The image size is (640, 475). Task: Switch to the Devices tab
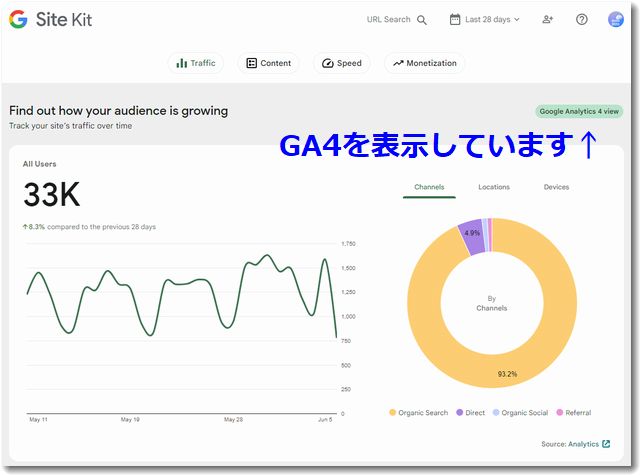coord(556,187)
